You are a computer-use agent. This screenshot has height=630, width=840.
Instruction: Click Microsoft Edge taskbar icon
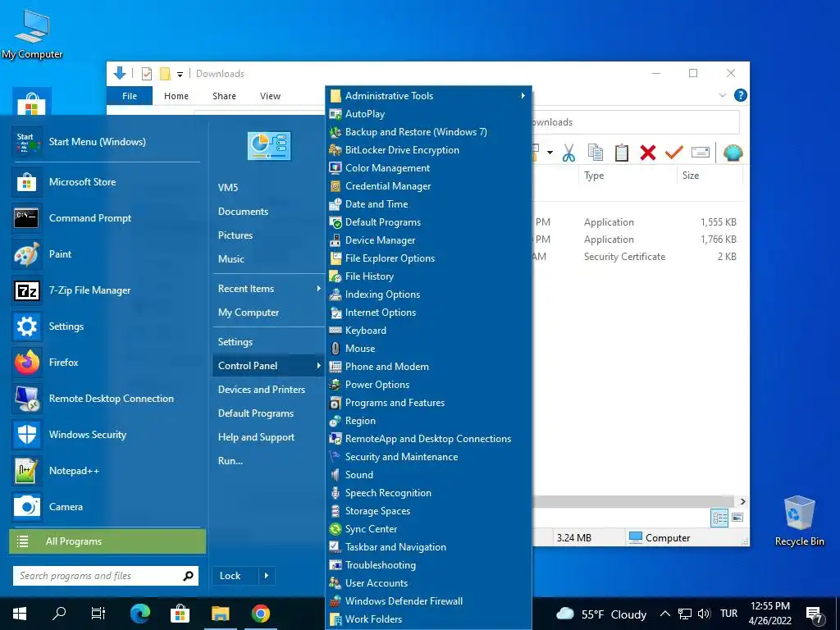coord(140,614)
